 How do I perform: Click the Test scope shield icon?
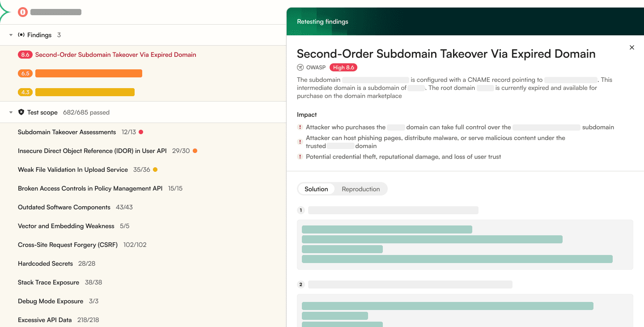coord(21,112)
